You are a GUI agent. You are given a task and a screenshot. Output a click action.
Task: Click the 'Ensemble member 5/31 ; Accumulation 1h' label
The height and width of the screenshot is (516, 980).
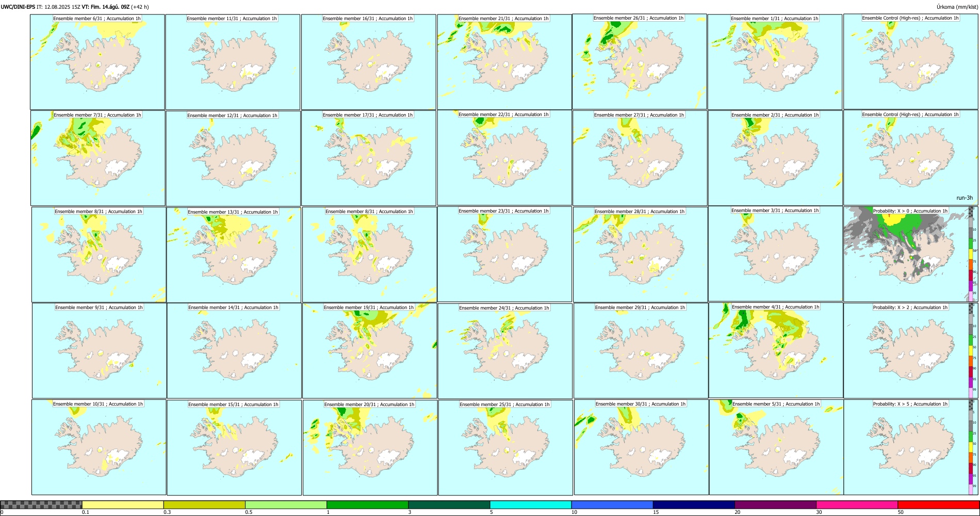point(776,404)
